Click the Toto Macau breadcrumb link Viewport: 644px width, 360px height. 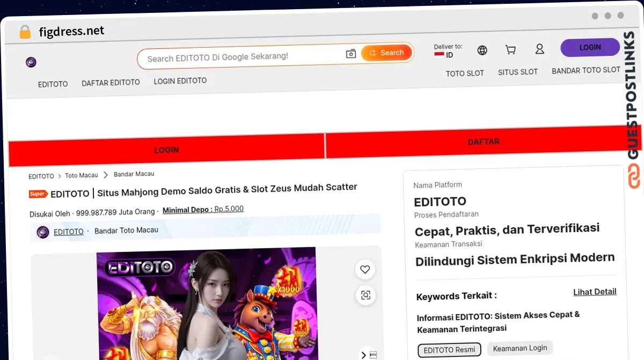point(82,175)
